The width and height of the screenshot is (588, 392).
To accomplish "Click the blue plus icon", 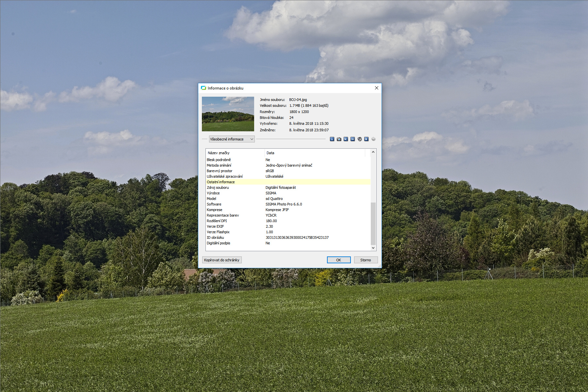I will (x=366, y=139).
